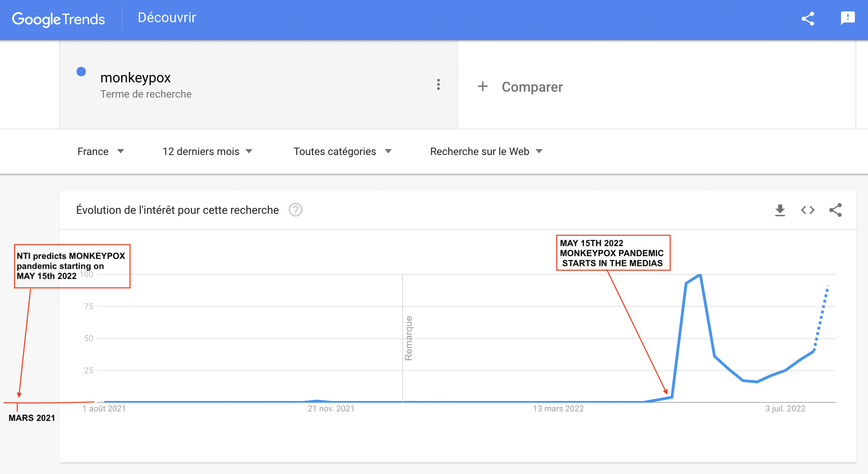868x474 pixels.
Task: Share the Trends page from the top bar
Action: pyautogui.click(x=808, y=19)
